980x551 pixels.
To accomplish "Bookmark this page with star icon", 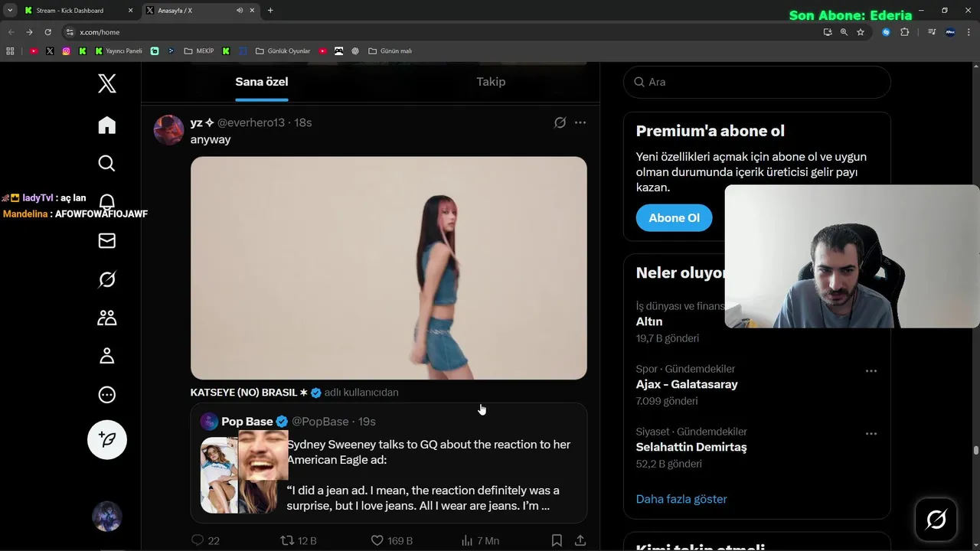I will pos(861,32).
